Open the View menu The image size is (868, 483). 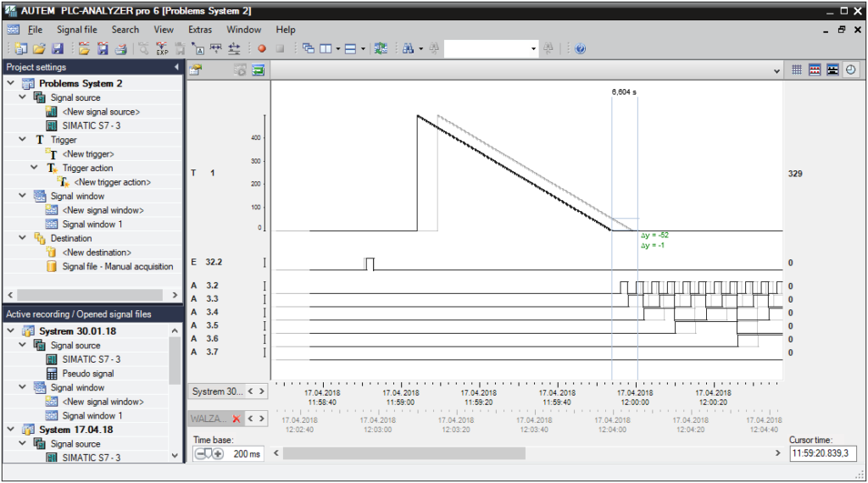164,30
